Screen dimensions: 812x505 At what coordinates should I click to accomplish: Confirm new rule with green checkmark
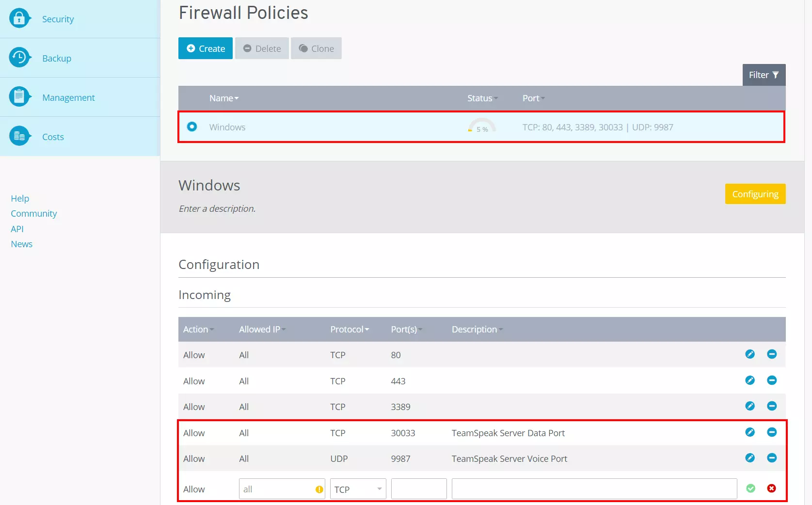point(750,489)
